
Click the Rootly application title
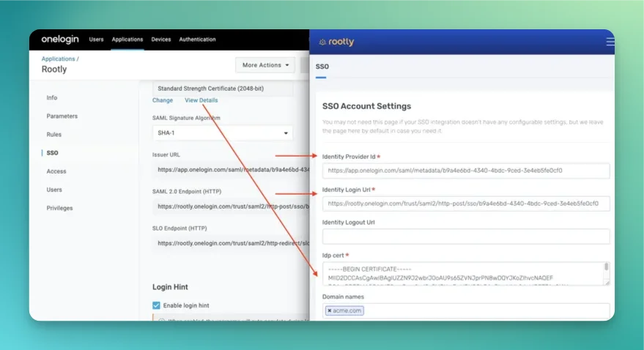[53, 70]
